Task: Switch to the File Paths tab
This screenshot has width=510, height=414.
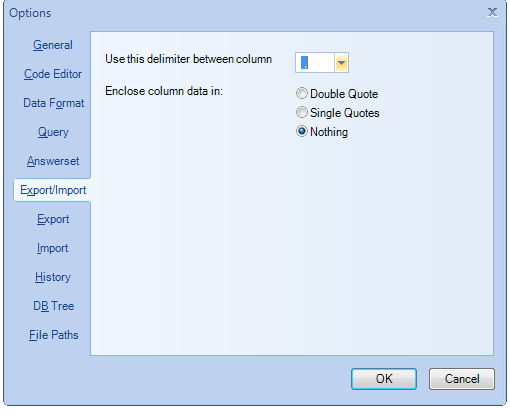Action: tap(53, 335)
